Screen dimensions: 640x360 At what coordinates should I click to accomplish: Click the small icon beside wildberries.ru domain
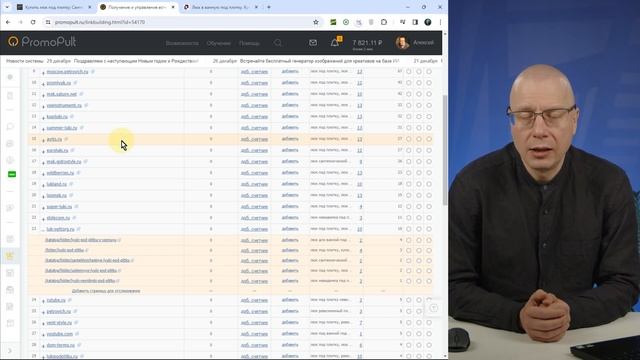78,173
